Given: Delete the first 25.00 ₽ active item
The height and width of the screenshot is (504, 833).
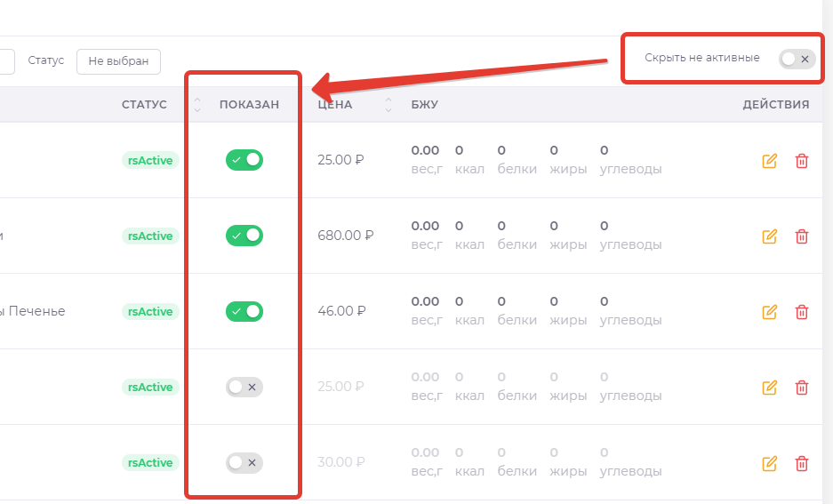Looking at the screenshot, I should click(802, 161).
